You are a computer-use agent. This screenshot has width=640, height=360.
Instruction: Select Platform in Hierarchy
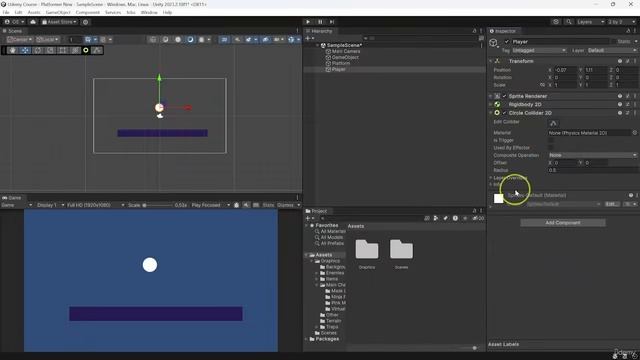coord(341,63)
